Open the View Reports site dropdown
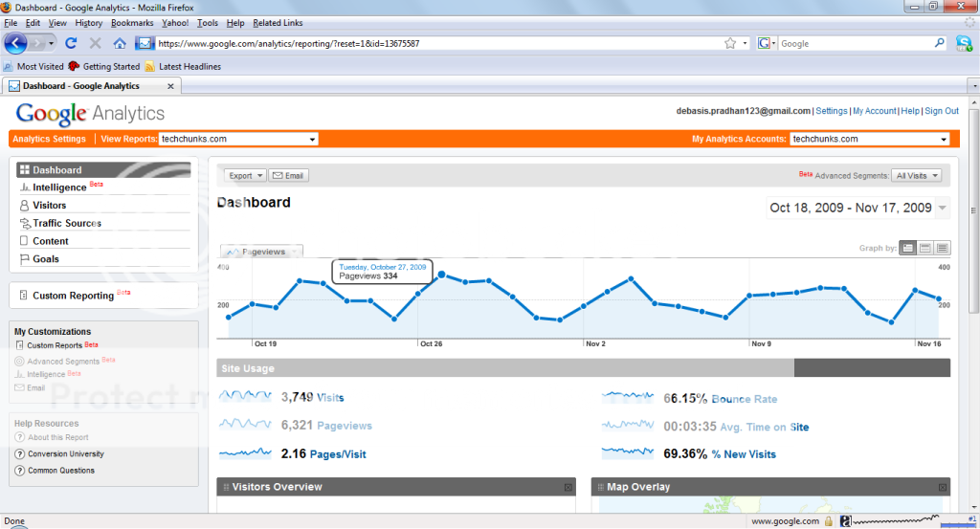980x529 pixels. pyautogui.click(x=238, y=139)
